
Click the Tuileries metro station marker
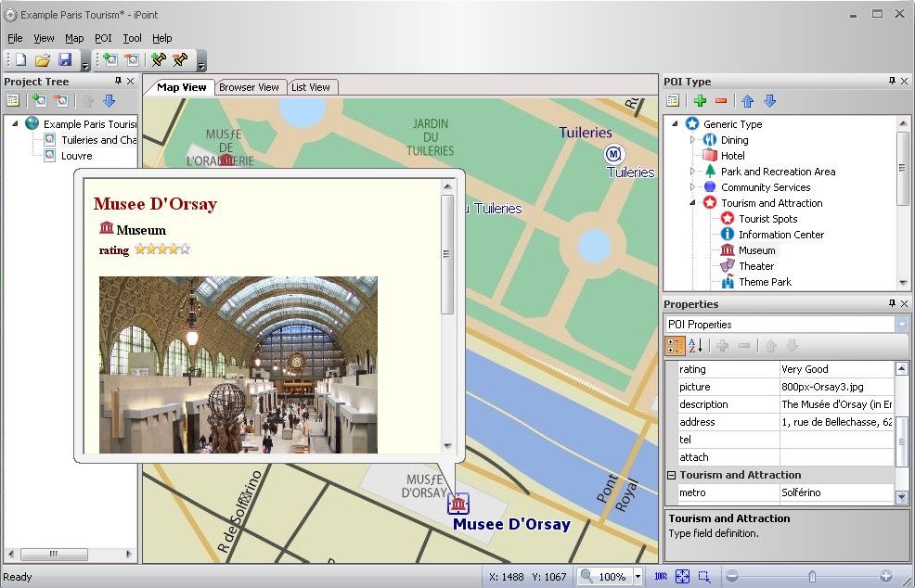[x=613, y=154]
